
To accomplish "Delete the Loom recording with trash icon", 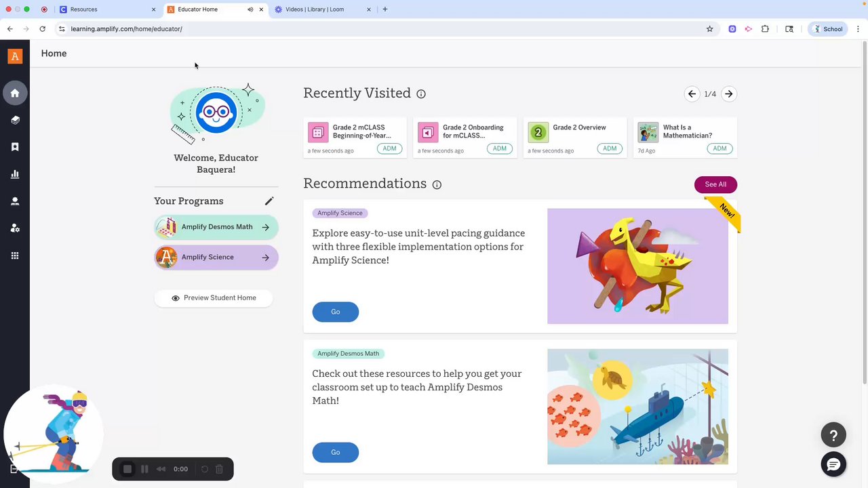I will click(219, 469).
